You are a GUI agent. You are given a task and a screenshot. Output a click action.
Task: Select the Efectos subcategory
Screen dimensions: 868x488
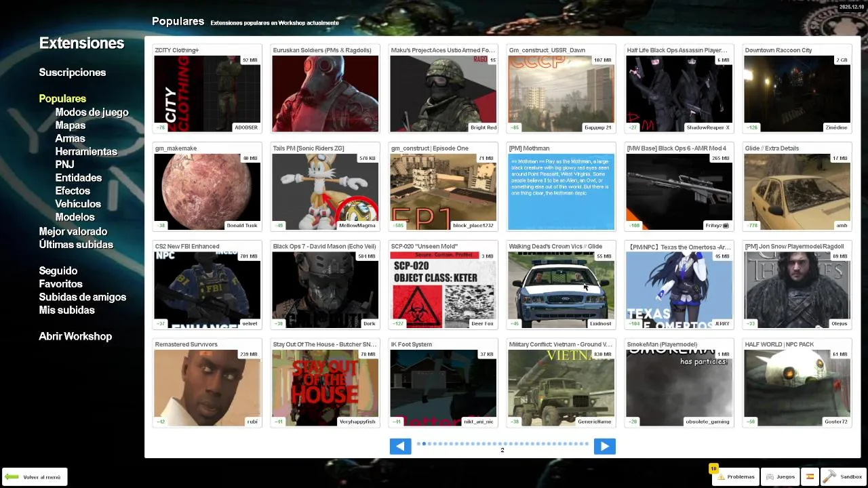pyautogui.click(x=73, y=190)
